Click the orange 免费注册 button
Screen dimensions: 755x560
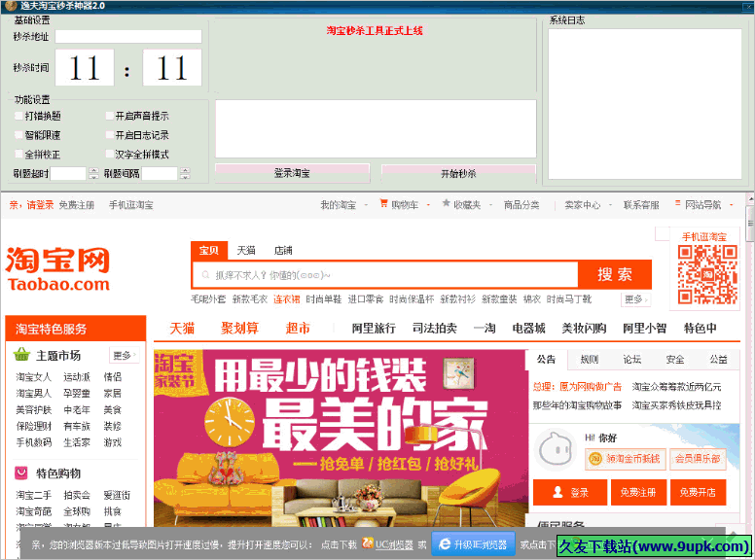point(638,492)
